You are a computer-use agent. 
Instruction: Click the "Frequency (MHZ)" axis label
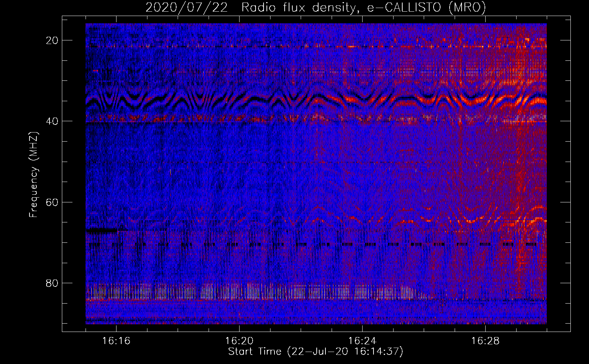(33, 175)
